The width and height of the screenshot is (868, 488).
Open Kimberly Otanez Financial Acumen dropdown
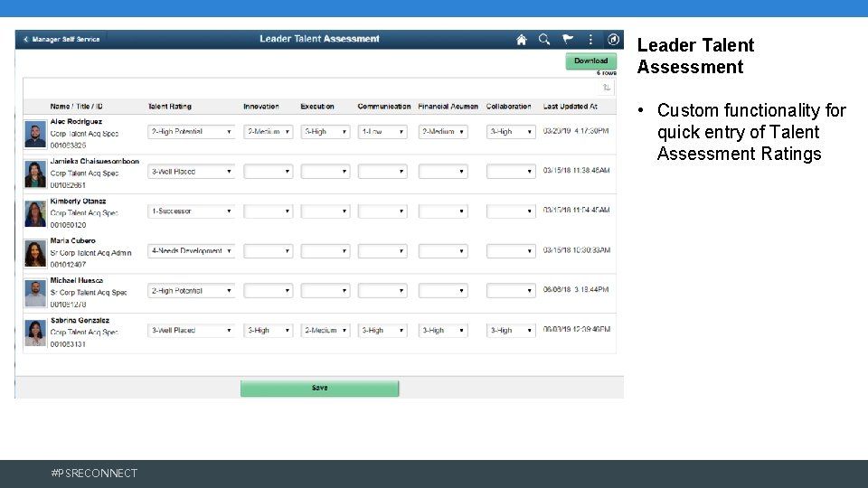click(x=443, y=211)
